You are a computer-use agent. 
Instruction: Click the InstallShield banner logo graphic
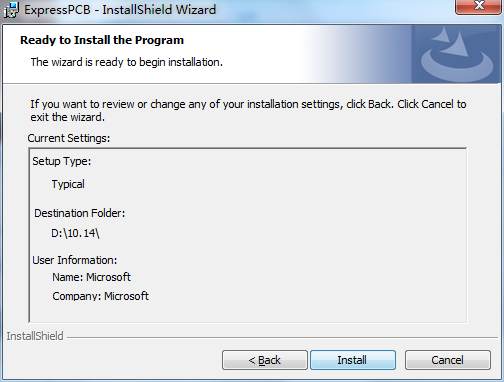click(x=456, y=54)
